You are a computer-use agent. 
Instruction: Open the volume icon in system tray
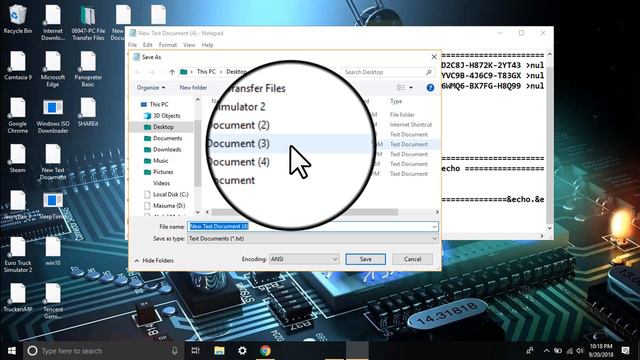pos(580,351)
